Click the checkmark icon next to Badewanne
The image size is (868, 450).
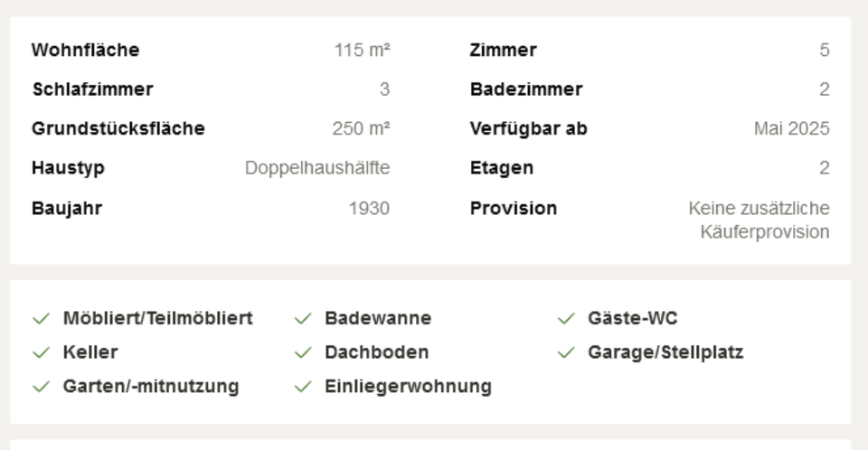coord(304,319)
